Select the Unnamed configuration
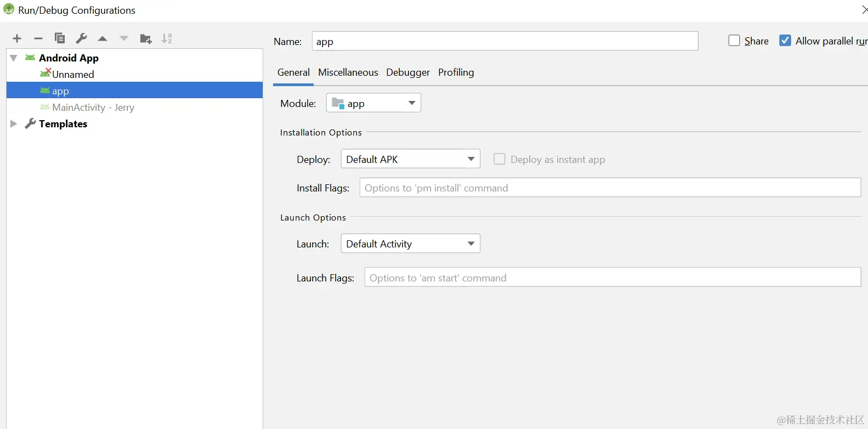This screenshot has width=868, height=429. tap(73, 74)
